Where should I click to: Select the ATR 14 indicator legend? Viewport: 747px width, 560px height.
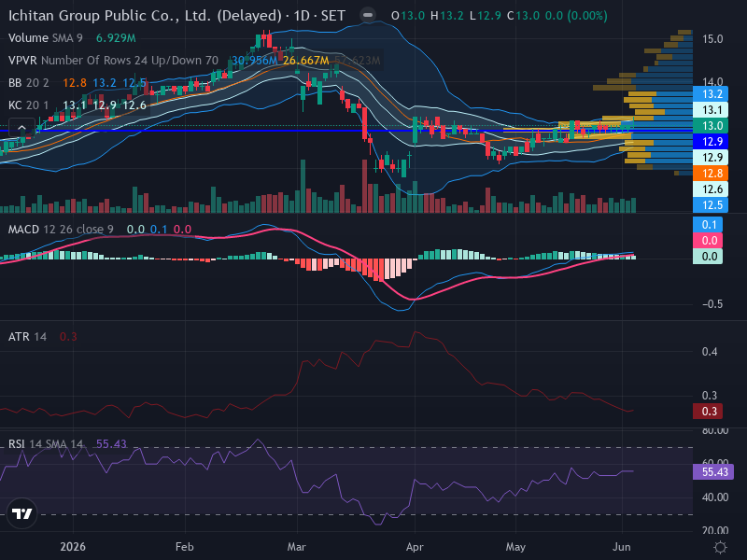pos(28,337)
